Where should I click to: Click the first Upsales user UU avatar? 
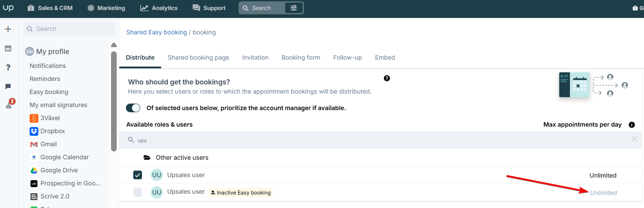(157, 175)
